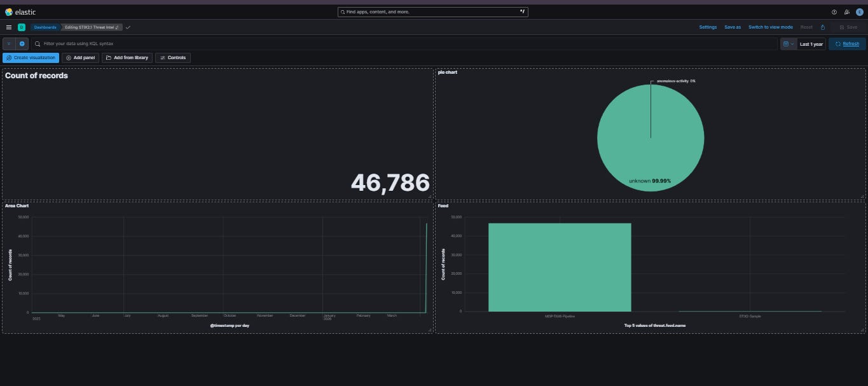
Task: Open the newsfeed celebration icon
Action: (x=847, y=11)
